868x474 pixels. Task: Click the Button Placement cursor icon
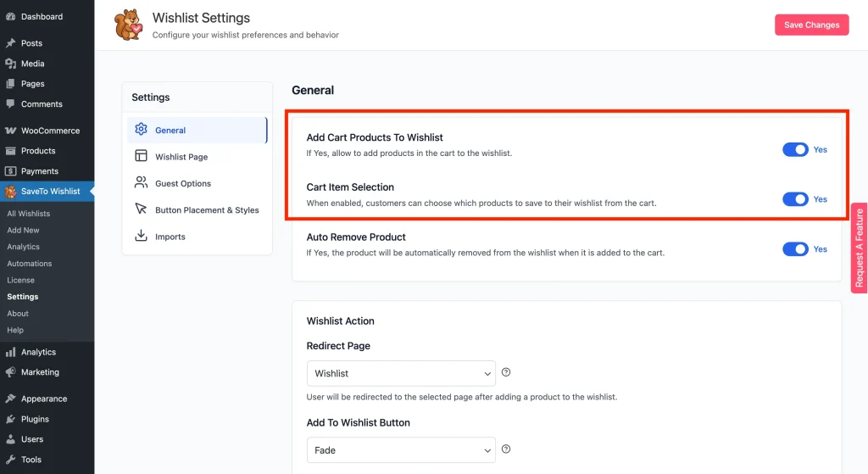tap(142, 209)
